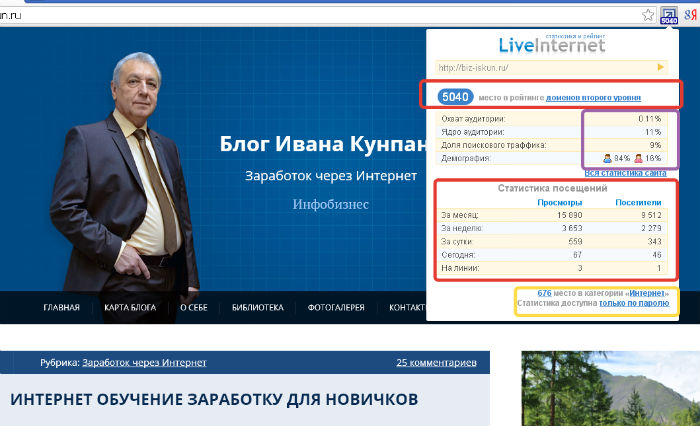Click the За сутки row label
Image resolution: width=700 pixels, height=426 pixels.
point(457,241)
